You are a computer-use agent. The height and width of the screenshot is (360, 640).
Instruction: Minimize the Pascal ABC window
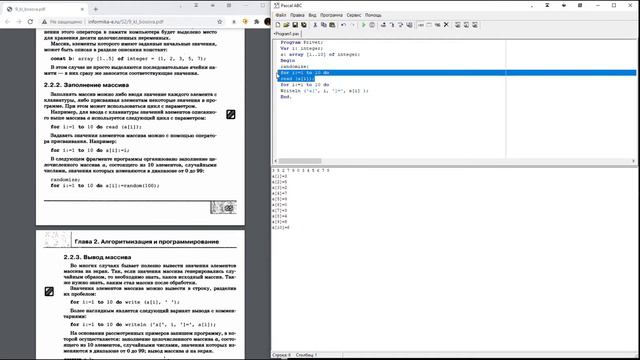point(598,5)
